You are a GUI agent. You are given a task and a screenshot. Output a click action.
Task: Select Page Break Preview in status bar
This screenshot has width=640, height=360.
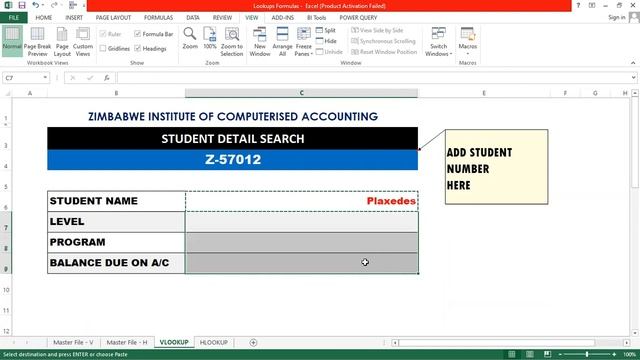click(x=547, y=354)
